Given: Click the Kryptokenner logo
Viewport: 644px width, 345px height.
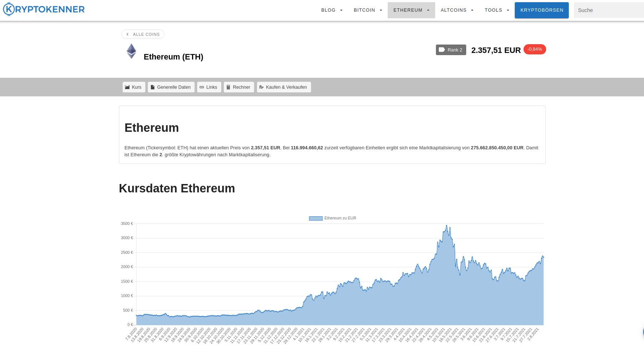Looking at the screenshot, I should pos(44,9).
